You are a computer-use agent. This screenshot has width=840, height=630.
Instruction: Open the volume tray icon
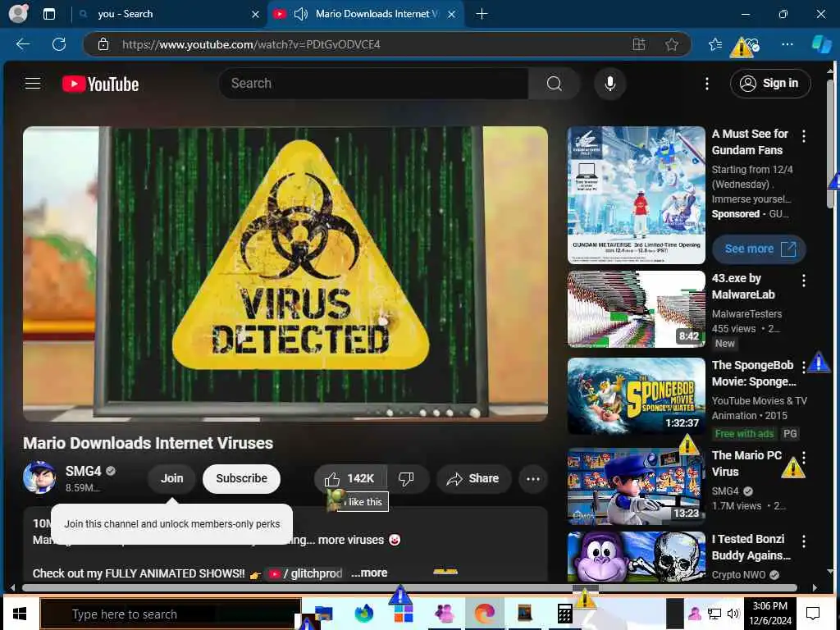(733, 614)
